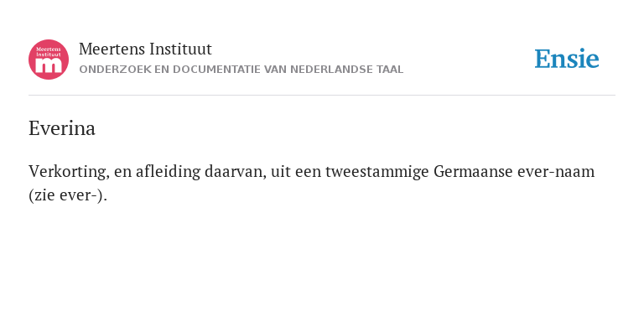Image resolution: width=644 pixels, height=322 pixels.
Task: Select the 'Onderzoek en documentatie van Nederlandse taal' subtitle
Action: pos(241,70)
